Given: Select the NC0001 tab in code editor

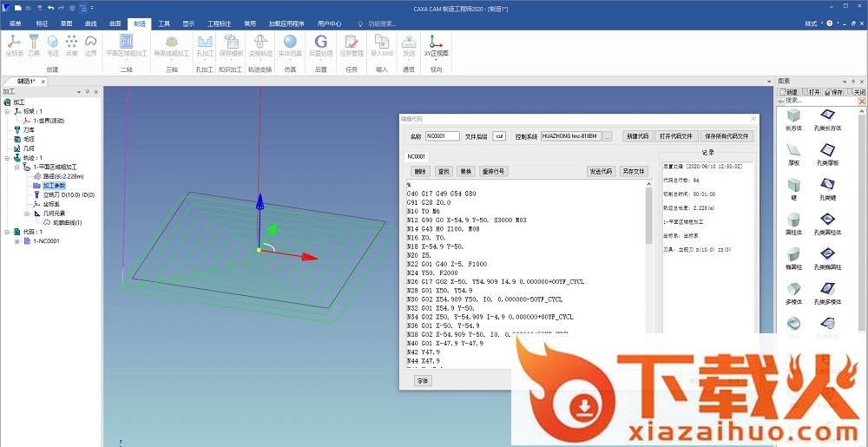Looking at the screenshot, I should [x=417, y=156].
